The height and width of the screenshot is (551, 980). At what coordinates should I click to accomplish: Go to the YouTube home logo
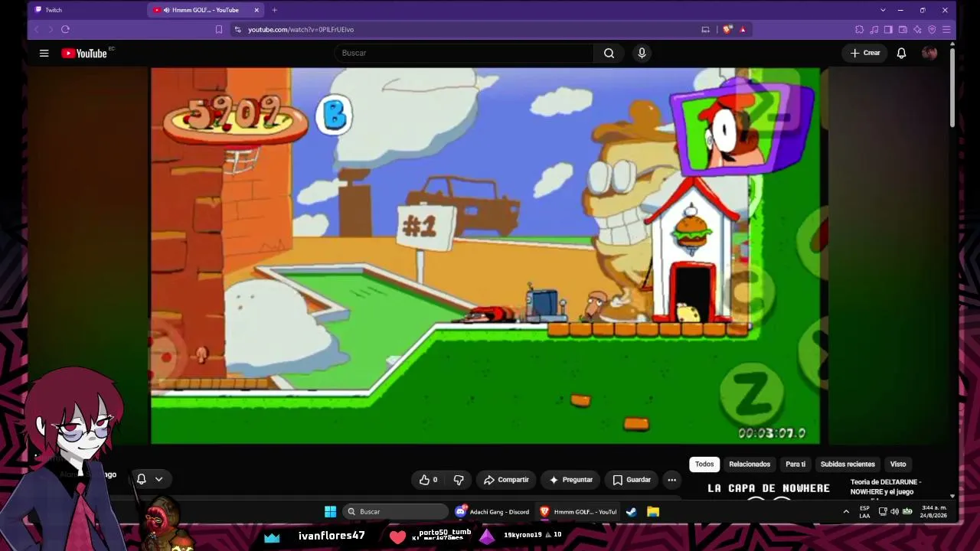(84, 53)
